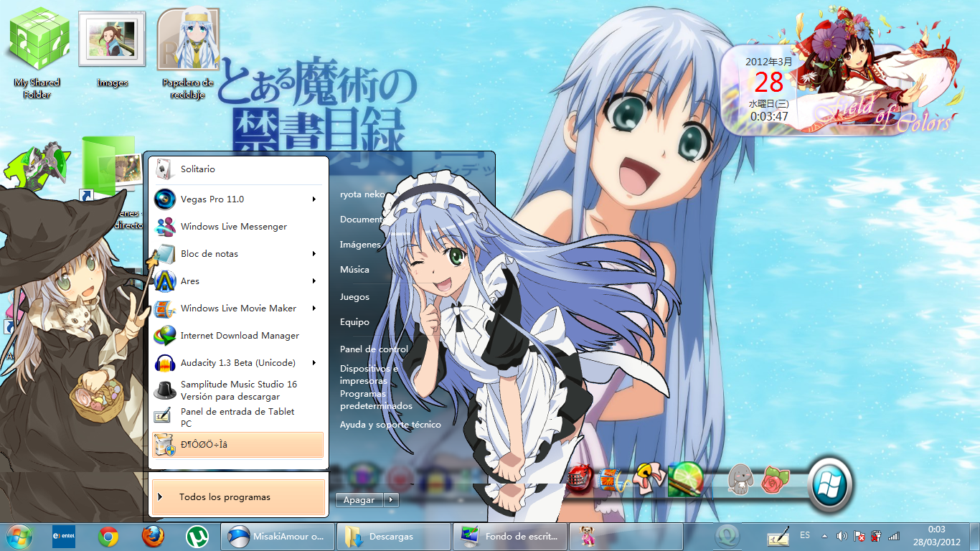
Task: Click the gray bunny dock icon
Action: click(x=740, y=479)
